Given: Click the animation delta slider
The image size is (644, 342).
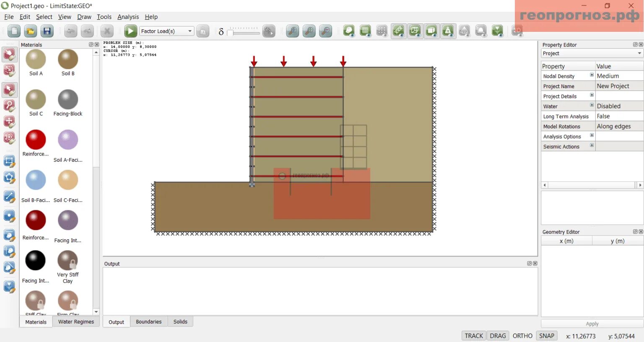Looking at the screenshot, I should tap(244, 32).
